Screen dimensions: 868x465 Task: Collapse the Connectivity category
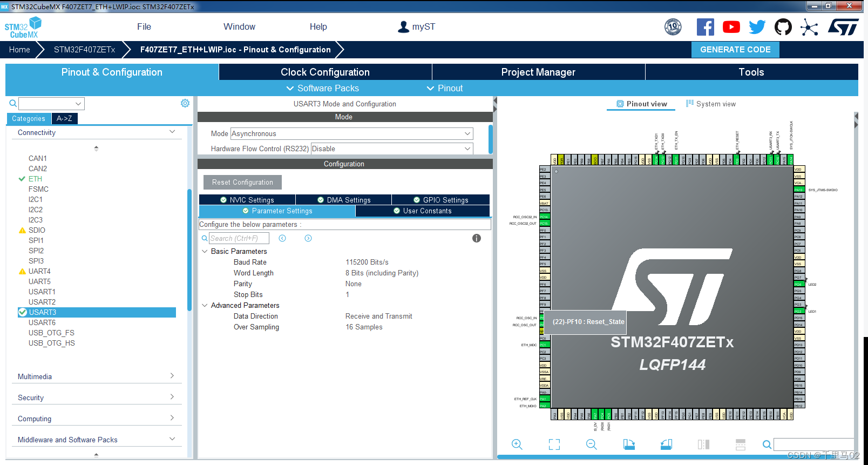click(172, 132)
